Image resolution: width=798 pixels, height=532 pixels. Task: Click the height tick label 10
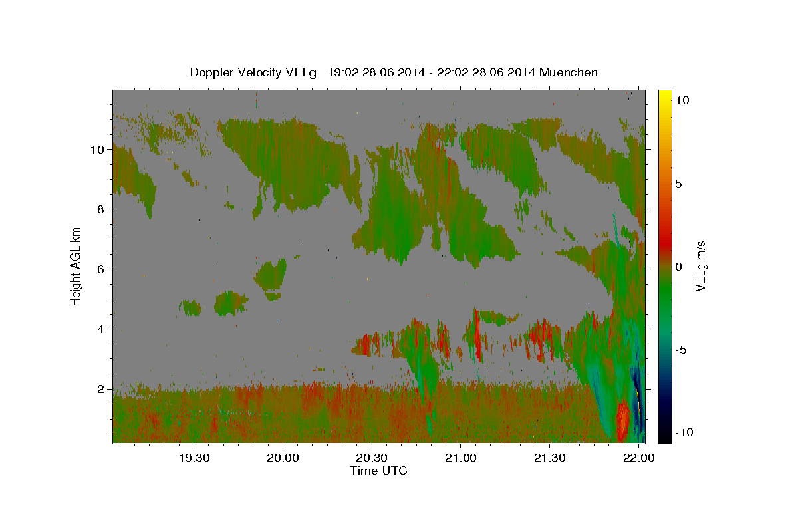point(98,150)
